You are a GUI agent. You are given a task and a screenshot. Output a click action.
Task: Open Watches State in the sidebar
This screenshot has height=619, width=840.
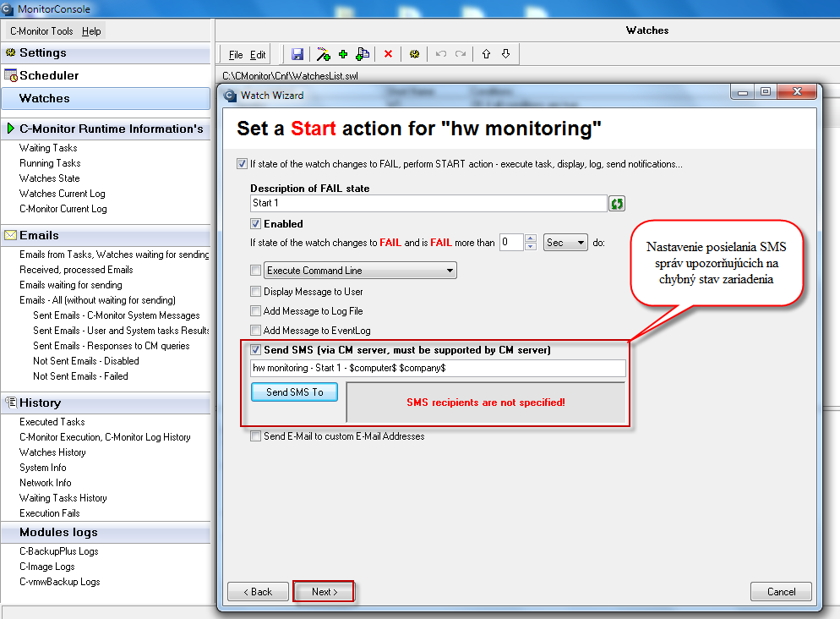pos(49,178)
